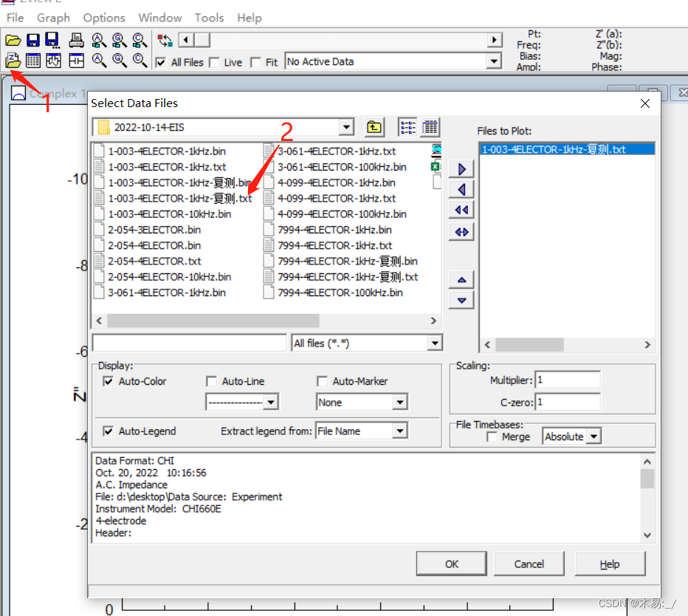The height and width of the screenshot is (616, 688).
Task: Click the swap files double-headed arrow button
Action: coord(461,232)
